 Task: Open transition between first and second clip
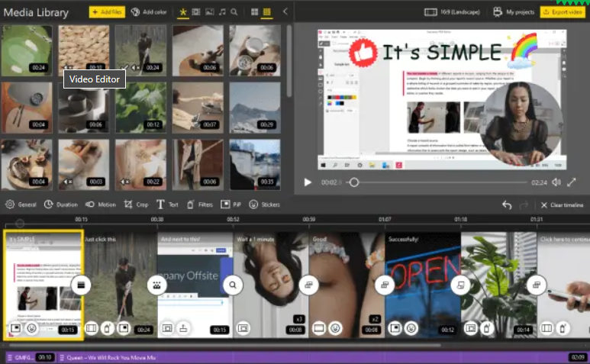(x=81, y=285)
